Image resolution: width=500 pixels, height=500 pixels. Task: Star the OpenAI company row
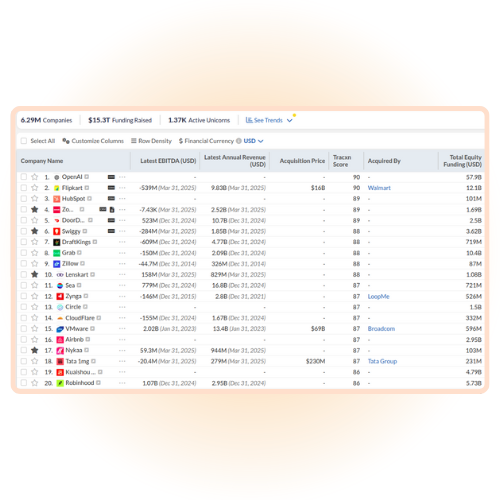click(x=34, y=177)
